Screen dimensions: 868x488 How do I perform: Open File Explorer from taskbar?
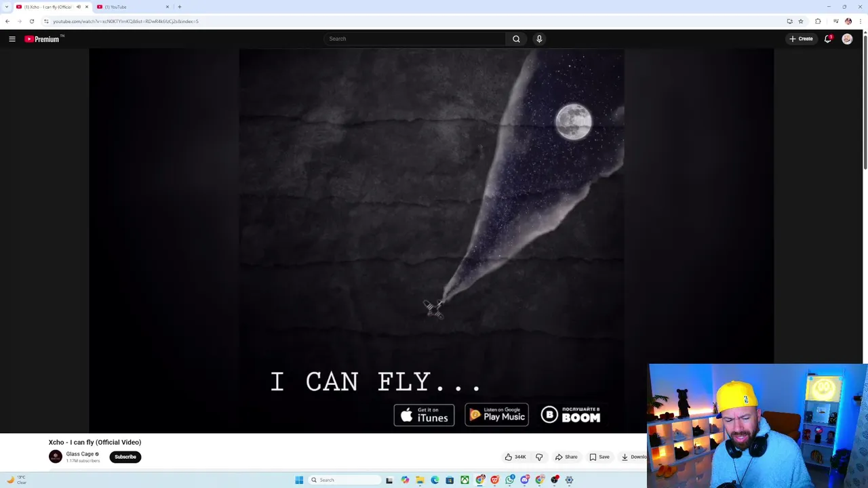pyautogui.click(x=420, y=480)
